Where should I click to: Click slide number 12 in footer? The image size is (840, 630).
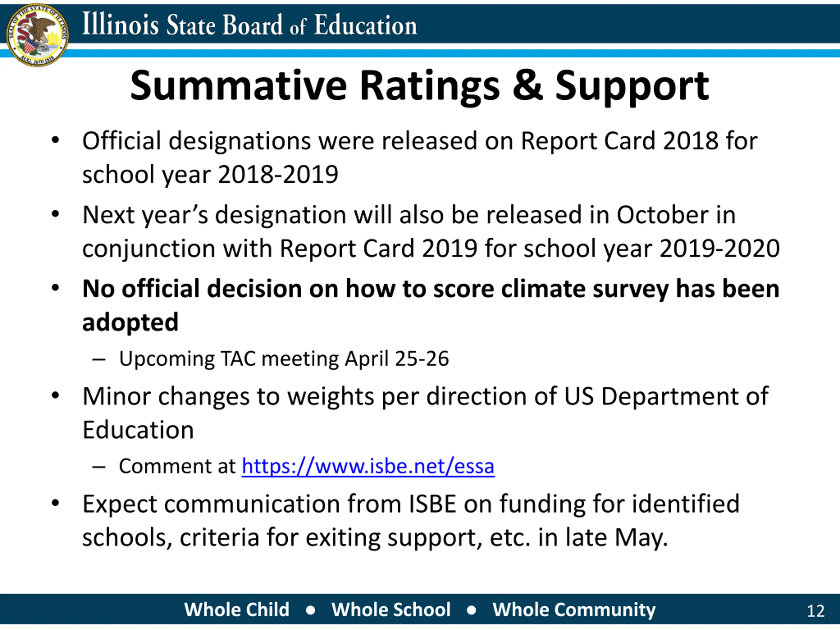(x=815, y=611)
